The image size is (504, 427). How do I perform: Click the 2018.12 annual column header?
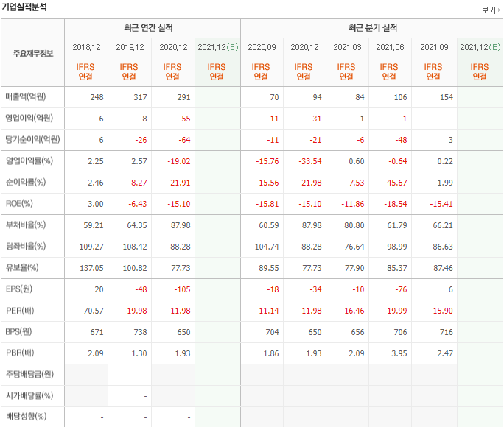pos(86,48)
